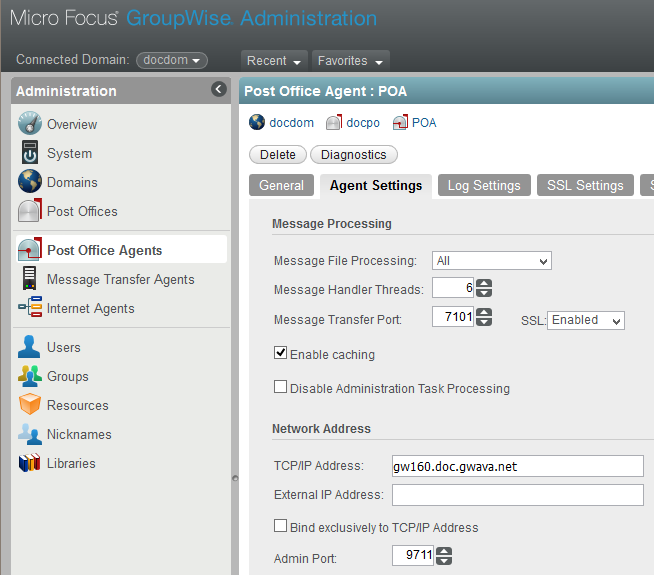Open the Connected Domain docdom dropdown

click(x=171, y=60)
